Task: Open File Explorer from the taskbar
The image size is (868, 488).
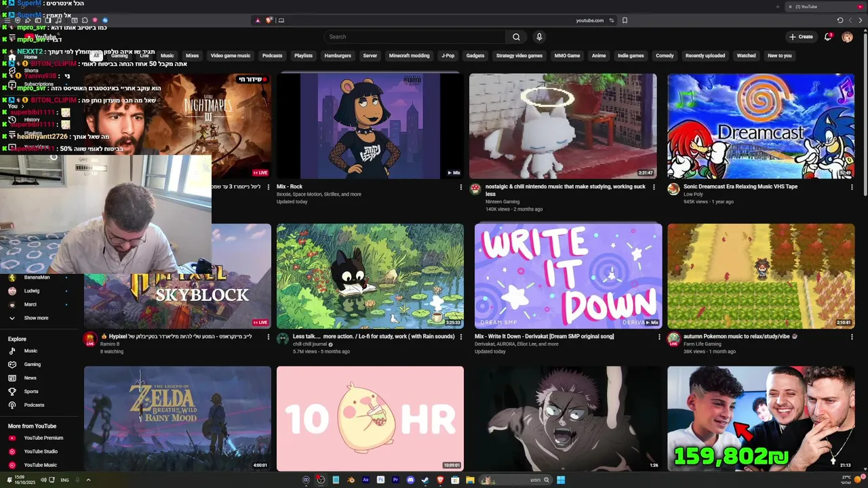Action: point(470,480)
